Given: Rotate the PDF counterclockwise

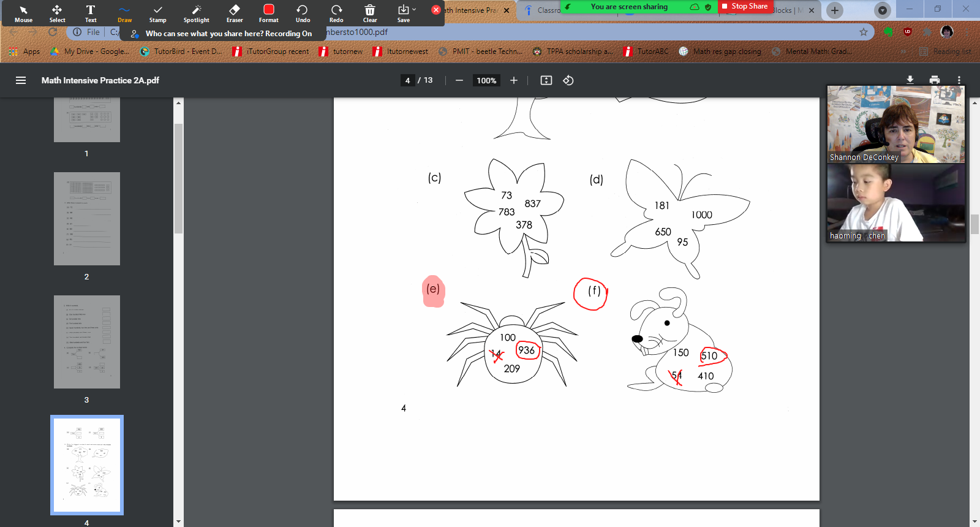Looking at the screenshot, I should (x=568, y=80).
